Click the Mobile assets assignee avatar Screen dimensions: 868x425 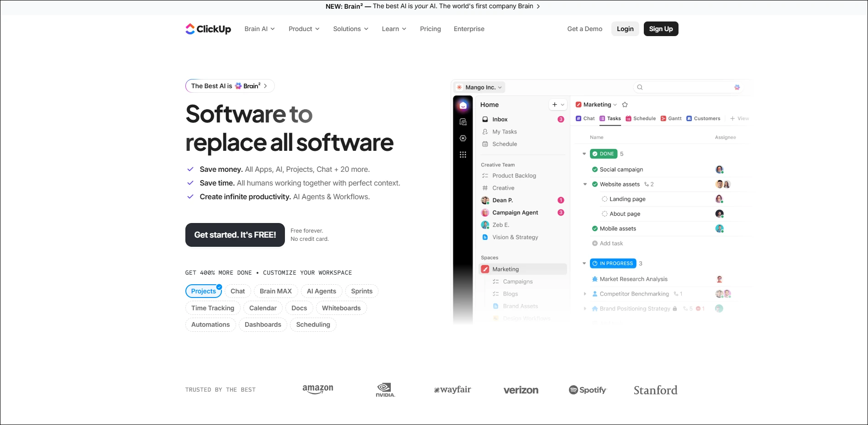[719, 228]
